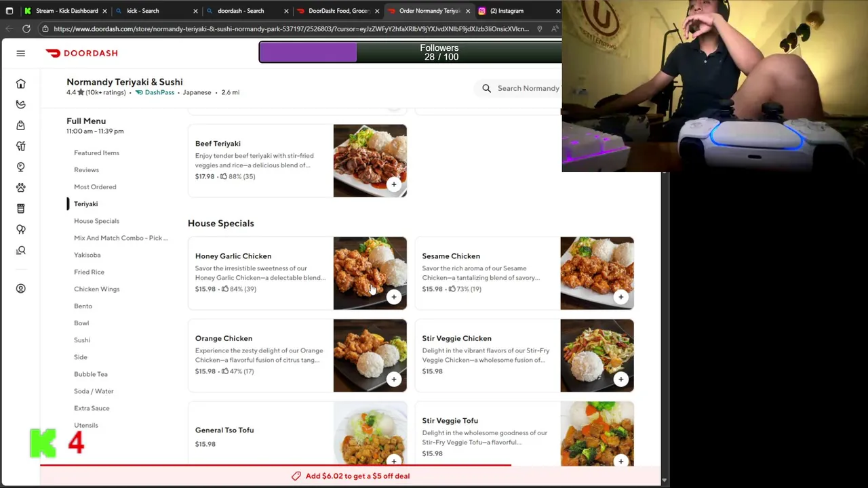
Task: Open the Home icon in left sidebar
Action: (20, 83)
